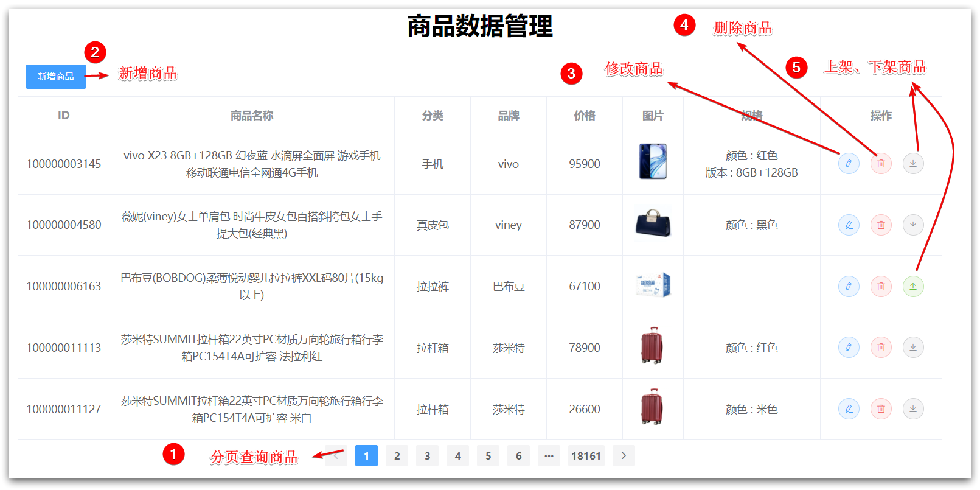
Task: Jump to page 5 in pagination
Action: coord(488,456)
